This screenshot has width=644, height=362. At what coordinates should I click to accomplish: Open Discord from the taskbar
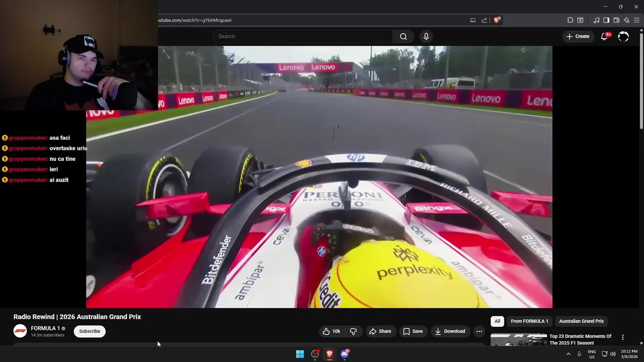click(x=345, y=354)
